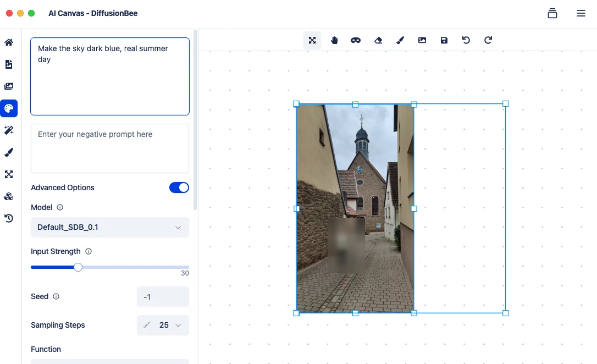This screenshot has height=364, width=597.
Task: Click the "Advanced Options" label
Action: pos(63,187)
